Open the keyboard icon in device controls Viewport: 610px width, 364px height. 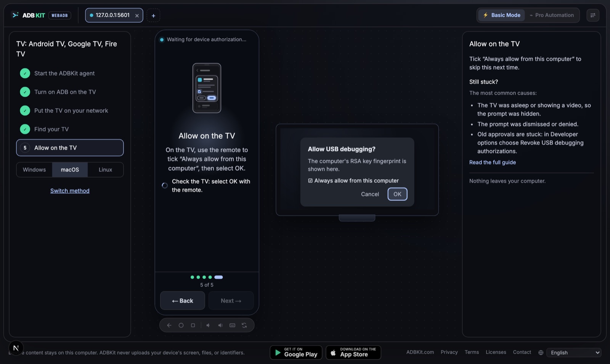232,325
